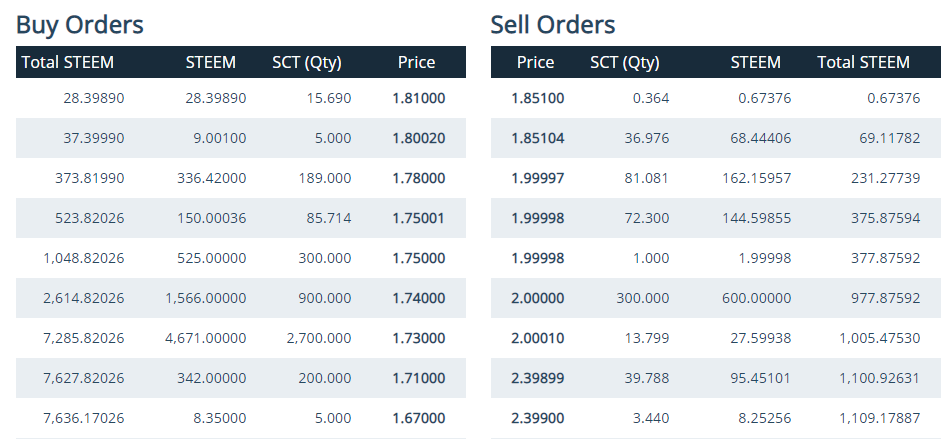The width and height of the screenshot is (950, 439).
Task: Click the SCT (Qty) header under Buy Orders
Action: pos(307,62)
